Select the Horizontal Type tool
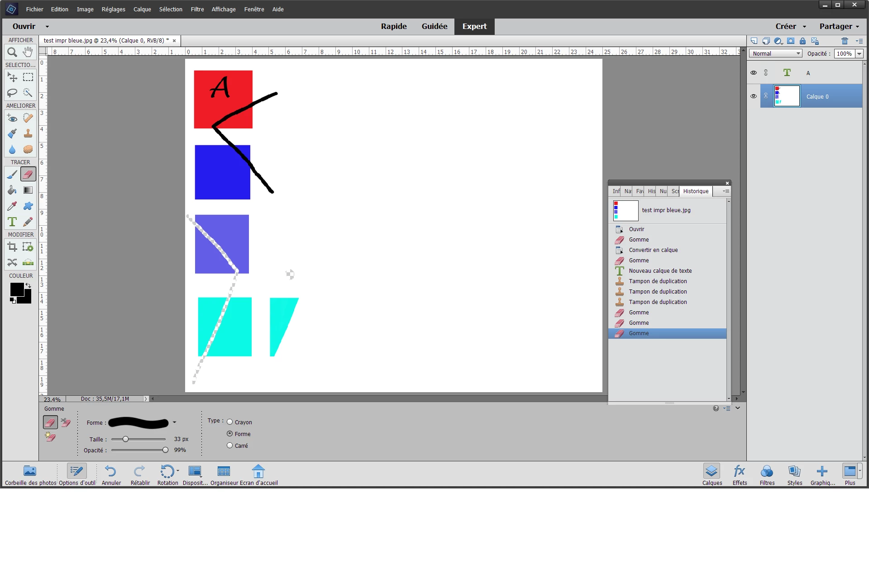The width and height of the screenshot is (869, 588). click(x=12, y=222)
